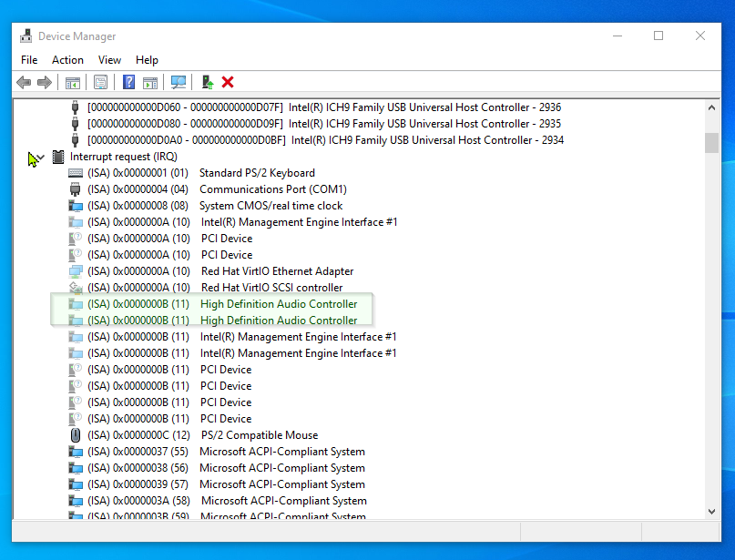Select System CMOS/real time clock entry
735x560 pixels.
pyautogui.click(x=215, y=206)
